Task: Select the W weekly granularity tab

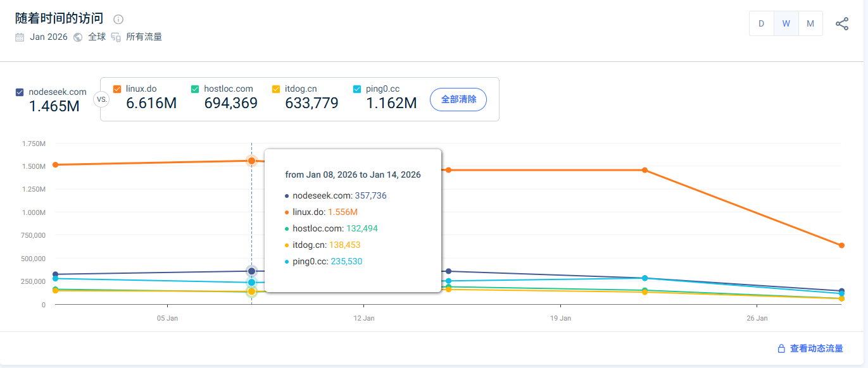Action: click(786, 23)
